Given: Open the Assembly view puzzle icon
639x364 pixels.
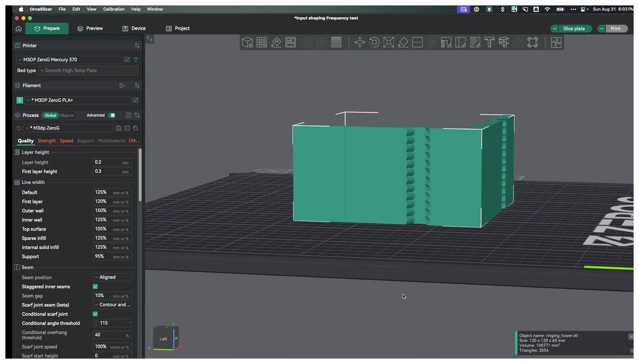Looking at the screenshot, I should coord(556,42).
